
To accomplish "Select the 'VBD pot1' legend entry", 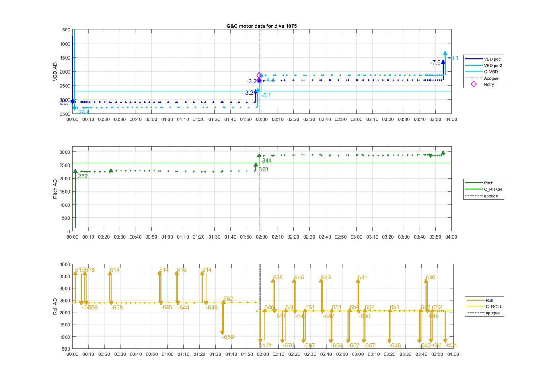I will (493, 59).
